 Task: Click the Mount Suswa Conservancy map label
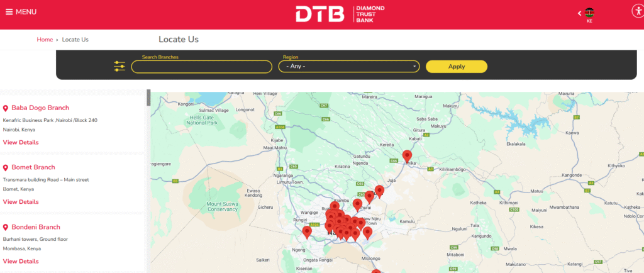pyautogui.click(x=222, y=206)
